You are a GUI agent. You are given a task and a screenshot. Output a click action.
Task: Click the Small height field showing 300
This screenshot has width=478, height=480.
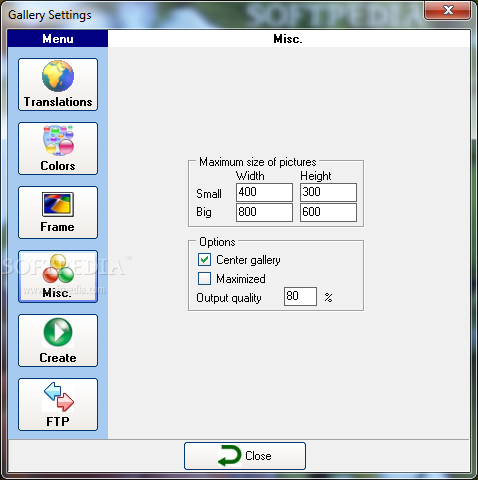(328, 192)
